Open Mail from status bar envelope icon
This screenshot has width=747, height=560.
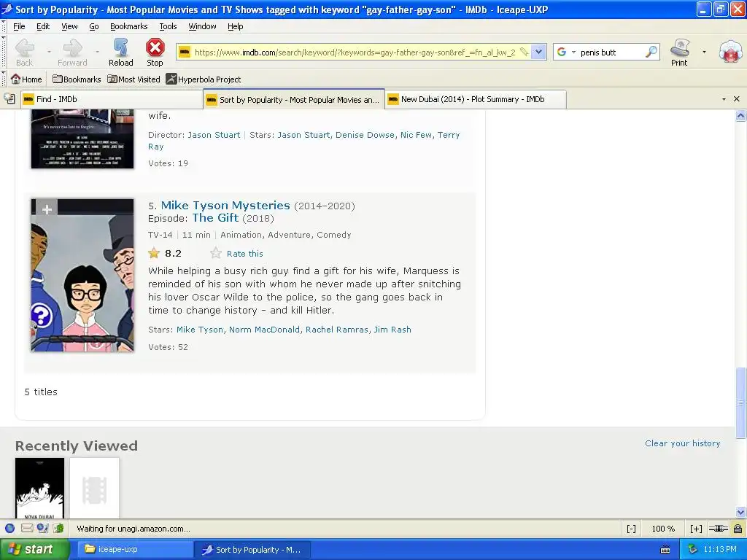pos(27,528)
